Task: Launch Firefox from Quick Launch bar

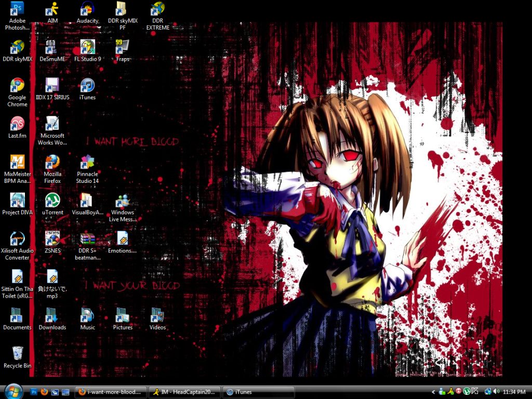Action: click(x=44, y=392)
